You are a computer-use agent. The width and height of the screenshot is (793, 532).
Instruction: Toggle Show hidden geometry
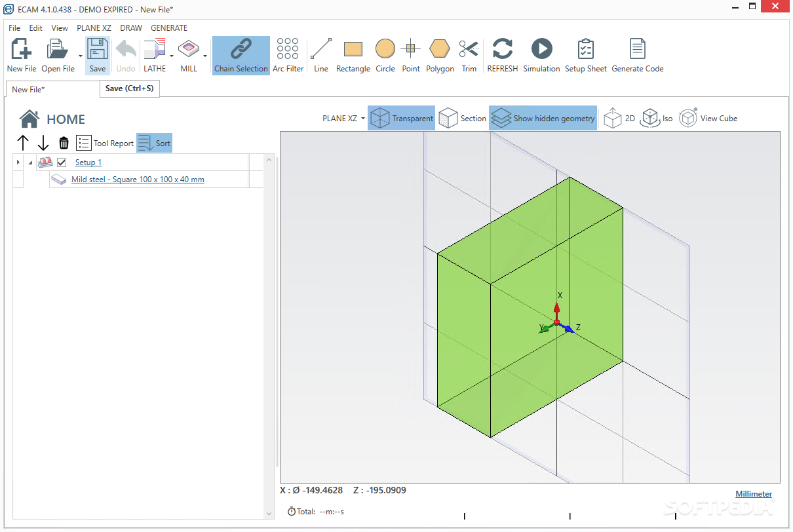[543, 119]
